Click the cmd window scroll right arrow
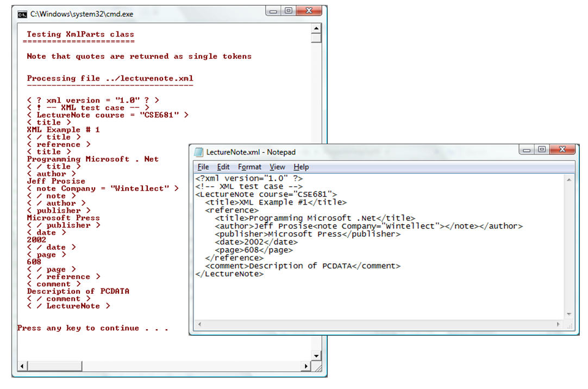588x389 pixels. click(306, 366)
